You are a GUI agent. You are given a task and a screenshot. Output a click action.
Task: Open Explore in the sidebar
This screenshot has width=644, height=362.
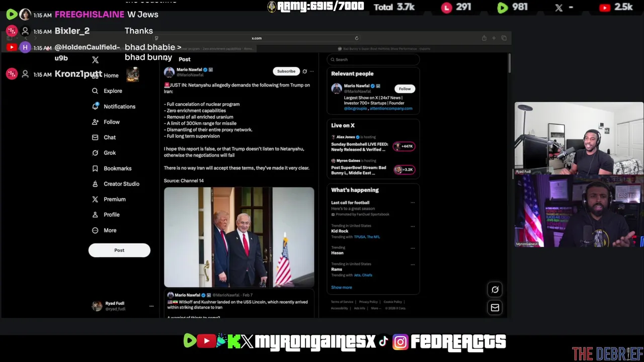click(x=107, y=91)
